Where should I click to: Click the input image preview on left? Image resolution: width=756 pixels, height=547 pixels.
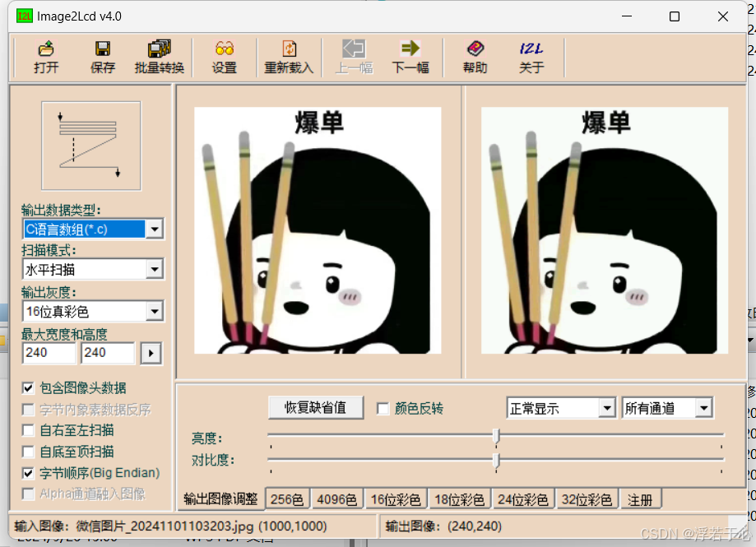tap(318, 230)
